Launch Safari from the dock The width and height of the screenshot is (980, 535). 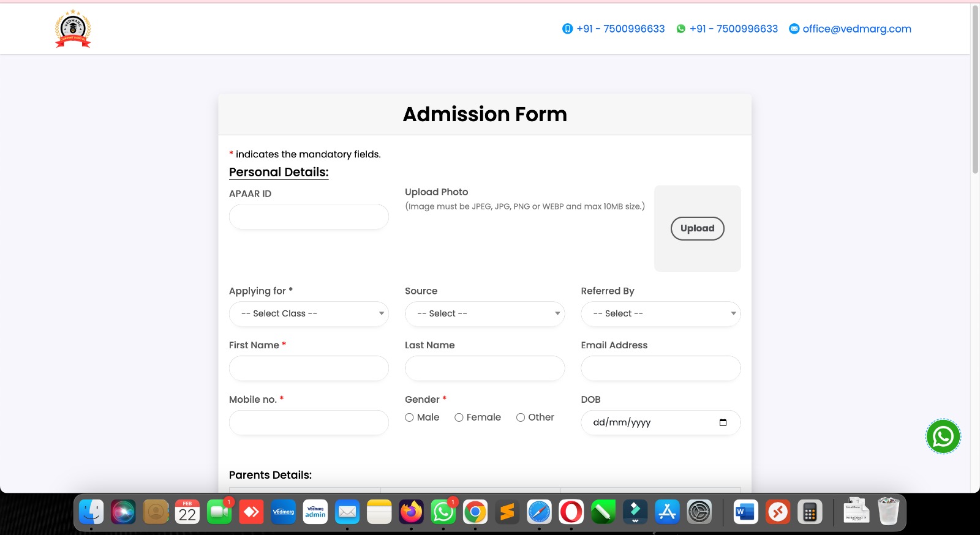[x=539, y=512]
